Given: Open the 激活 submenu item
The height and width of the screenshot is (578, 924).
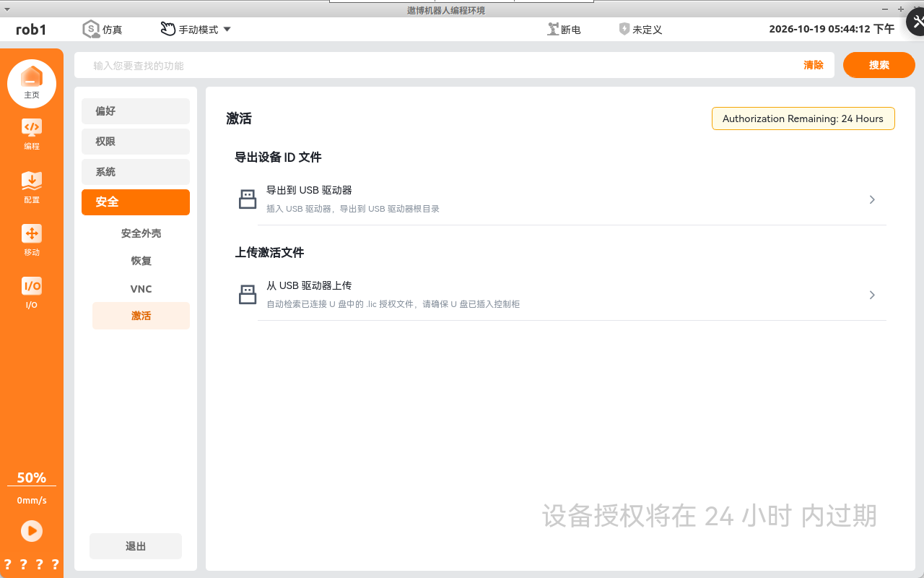Looking at the screenshot, I should pos(141,316).
